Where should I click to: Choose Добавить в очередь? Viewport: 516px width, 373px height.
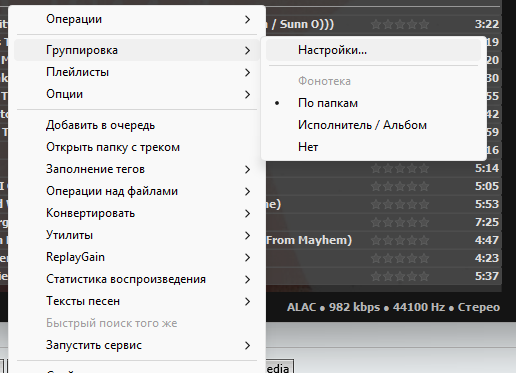click(137, 125)
